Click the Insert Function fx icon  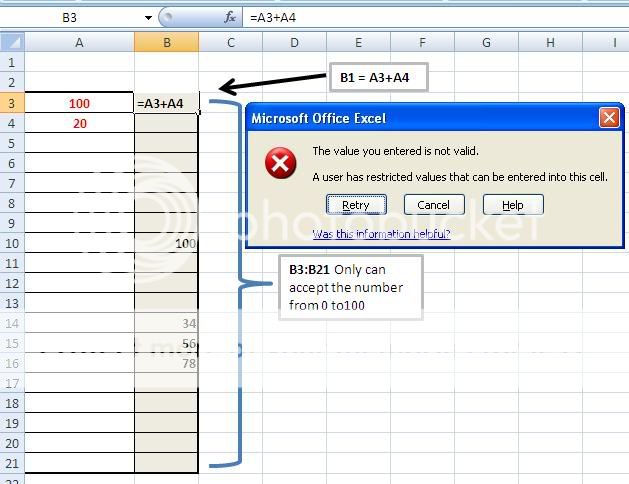pyautogui.click(x=229, y=17)
